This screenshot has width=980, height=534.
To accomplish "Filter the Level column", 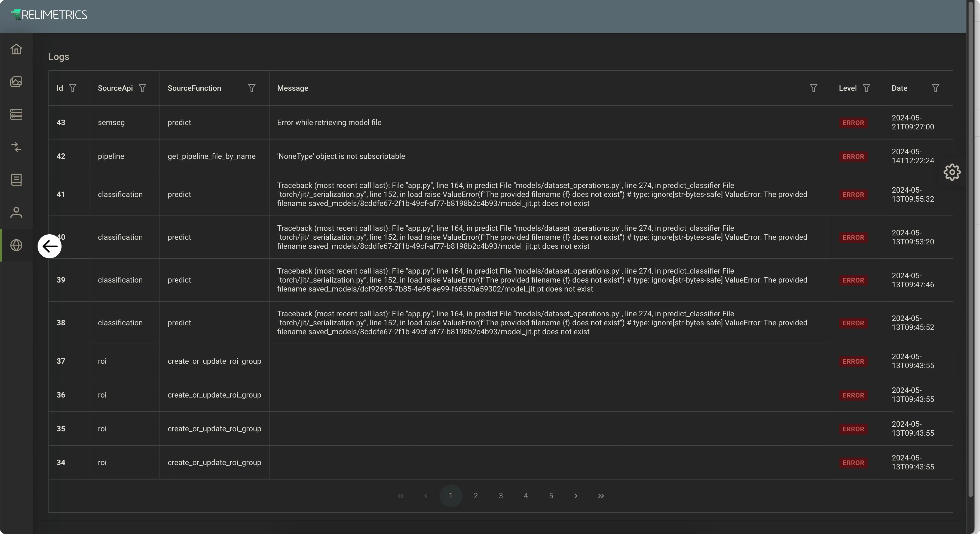I will point(866,88).
